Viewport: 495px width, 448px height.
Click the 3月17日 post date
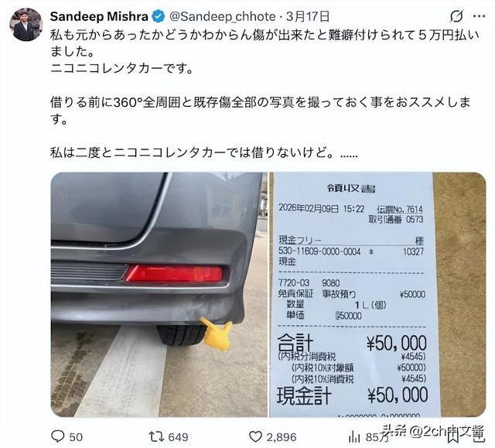click(x=308, y=17)
